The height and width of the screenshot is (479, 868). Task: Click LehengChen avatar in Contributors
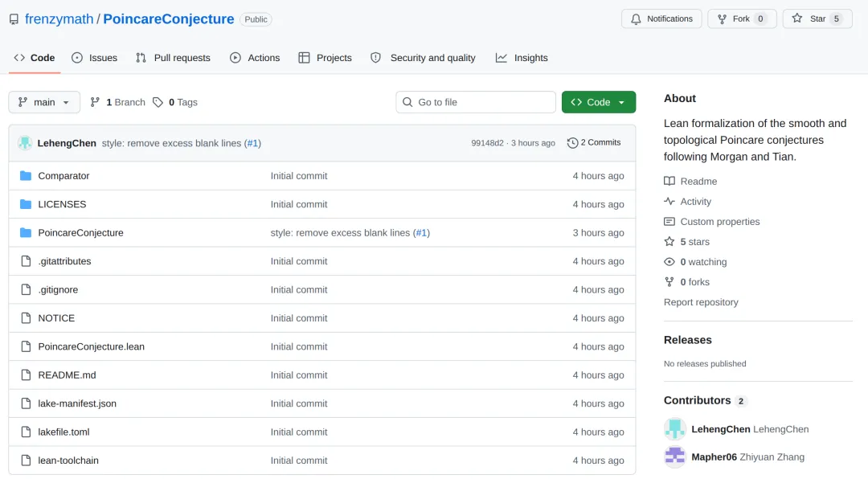(x=675, y=429)
